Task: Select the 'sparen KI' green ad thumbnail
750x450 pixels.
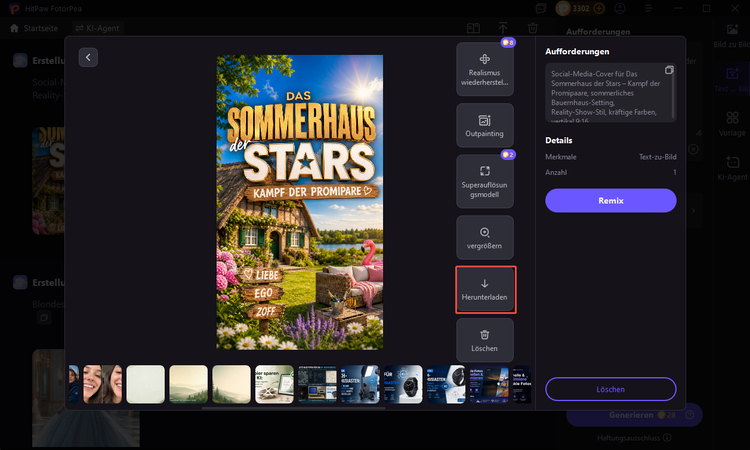Action: coord(275,384)
